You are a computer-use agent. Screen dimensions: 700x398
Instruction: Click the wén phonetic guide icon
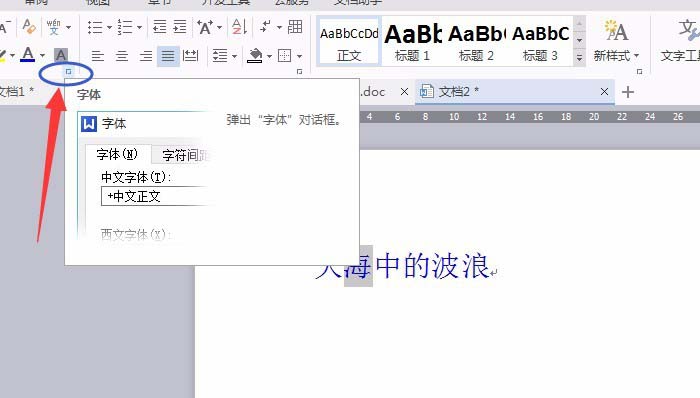pyautogui.click(x=54, y=26)
